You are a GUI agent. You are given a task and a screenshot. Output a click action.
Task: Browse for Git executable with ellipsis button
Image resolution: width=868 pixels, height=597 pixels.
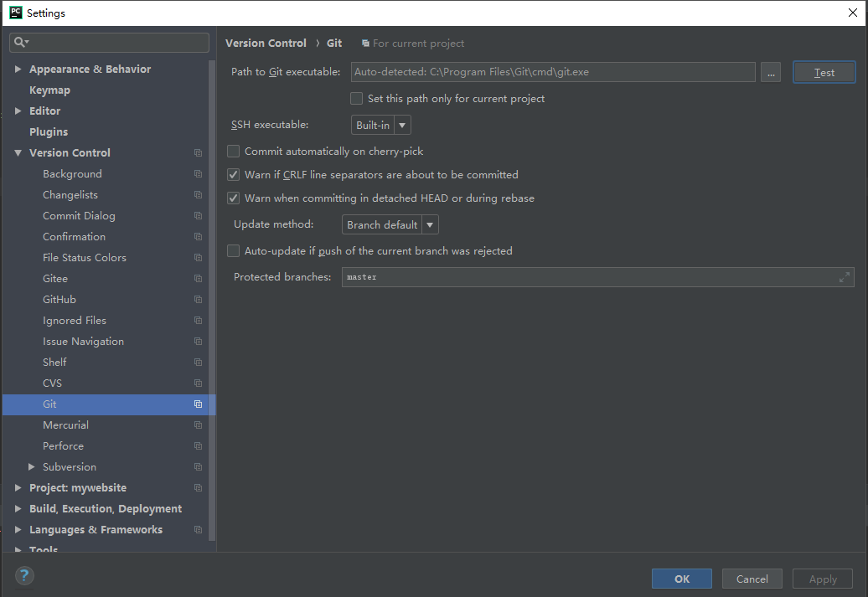click(x=771, y=73)
